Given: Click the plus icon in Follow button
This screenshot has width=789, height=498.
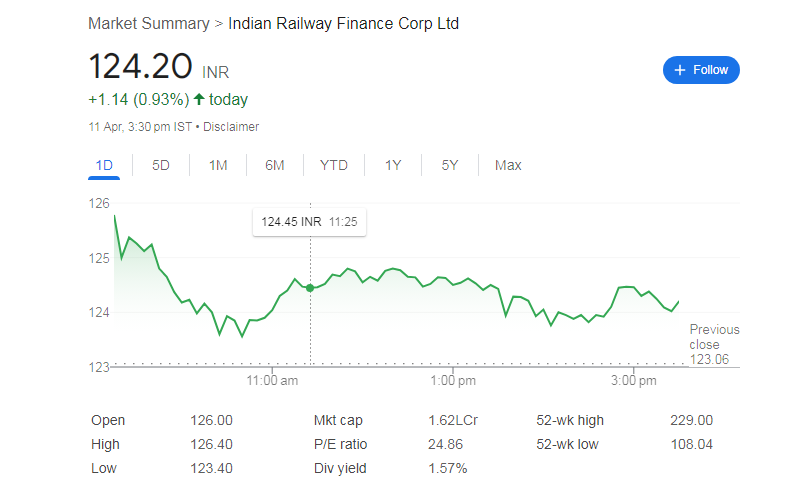Looking at the screenshot, I should point(680,70).
